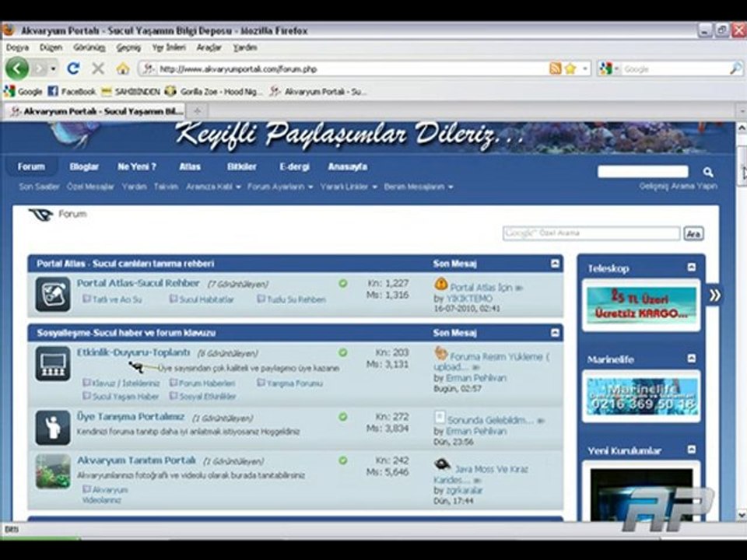
Task: Collapse the Marinelife sidebar block
Action: coord(692,359)
